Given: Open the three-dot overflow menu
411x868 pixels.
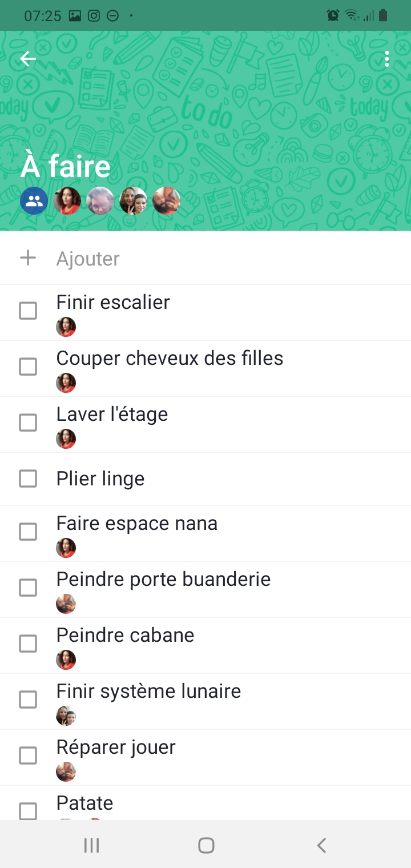Looking at the screenshot, I should pyautogui.click(x=387, y=59).
